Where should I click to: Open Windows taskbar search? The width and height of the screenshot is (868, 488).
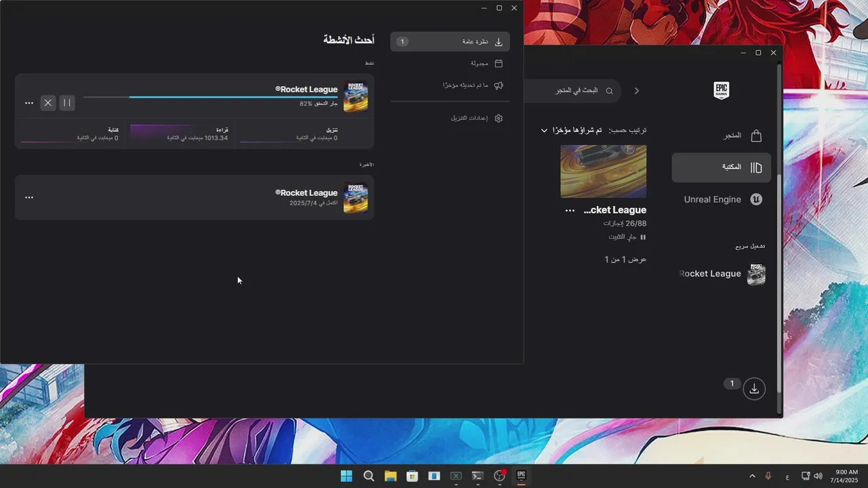368,476
